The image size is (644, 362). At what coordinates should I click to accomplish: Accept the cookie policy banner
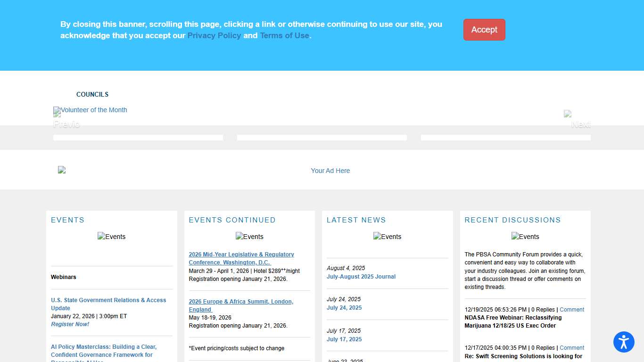484,30
